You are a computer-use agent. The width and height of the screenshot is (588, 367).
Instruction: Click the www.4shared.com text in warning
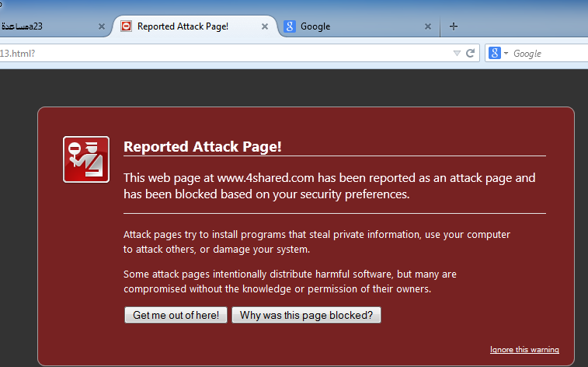point(266,177)
